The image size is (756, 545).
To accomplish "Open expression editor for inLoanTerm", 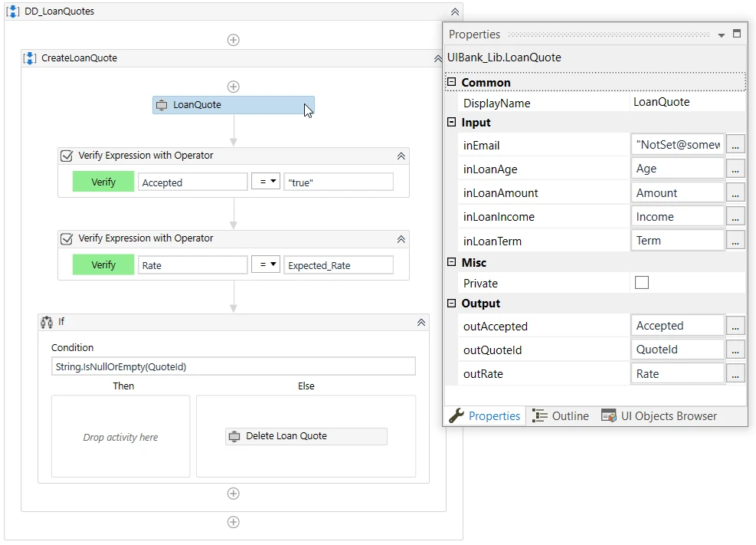I will coord(735,241).
